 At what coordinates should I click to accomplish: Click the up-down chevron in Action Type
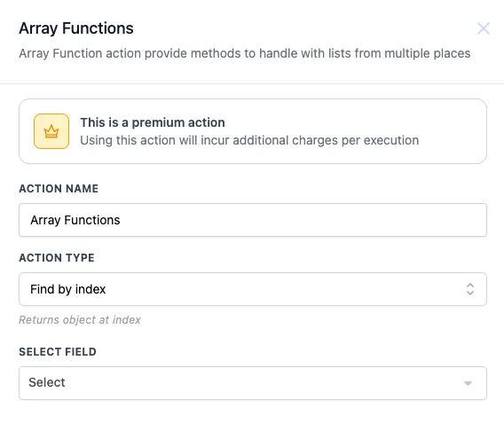pyautogui.click(x=470, y=289)
